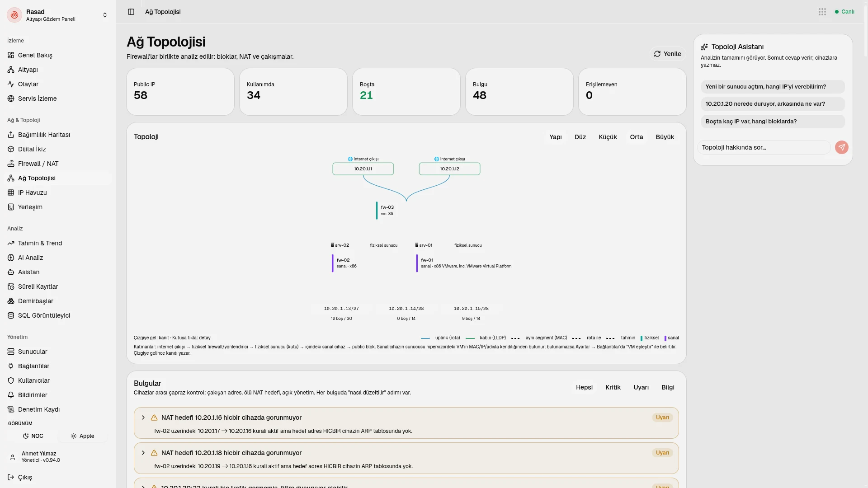
Task: Open Yerleşim page
Action: point(58,207)
